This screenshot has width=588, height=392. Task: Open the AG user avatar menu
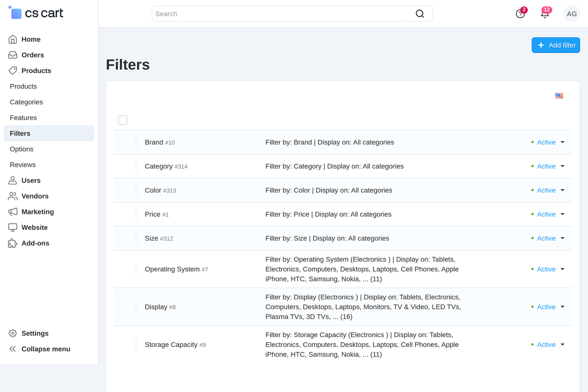572,14
